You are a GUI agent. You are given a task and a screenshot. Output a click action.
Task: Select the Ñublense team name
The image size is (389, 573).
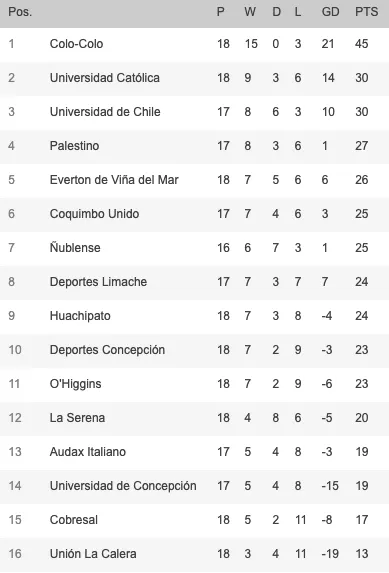75,247
